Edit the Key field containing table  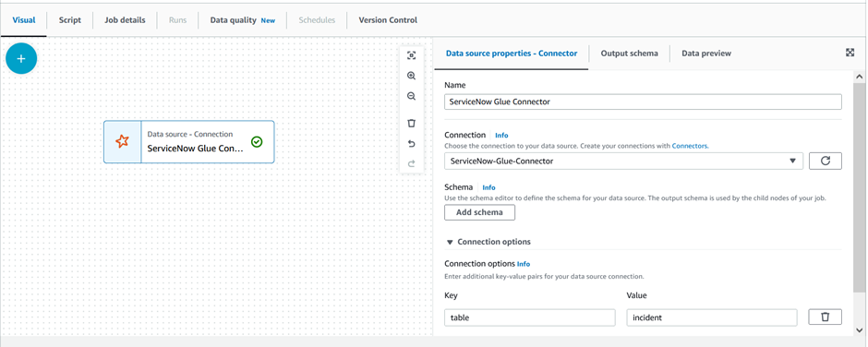[x=530, y=317]
